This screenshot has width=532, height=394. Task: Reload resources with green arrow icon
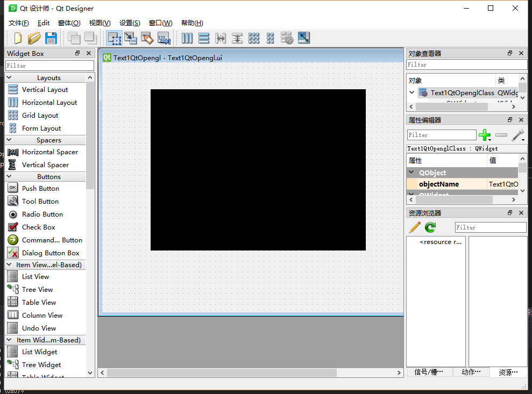tap(430, 227)
